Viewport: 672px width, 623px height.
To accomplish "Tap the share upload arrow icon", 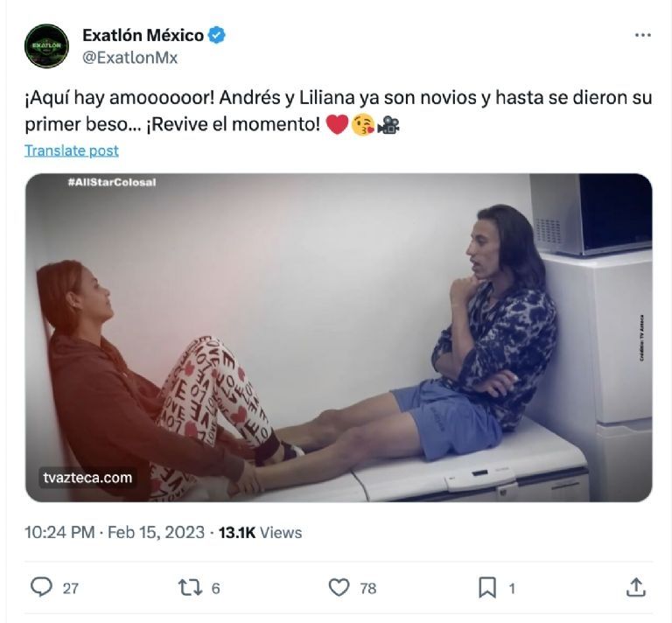I will tap(636, 587).
